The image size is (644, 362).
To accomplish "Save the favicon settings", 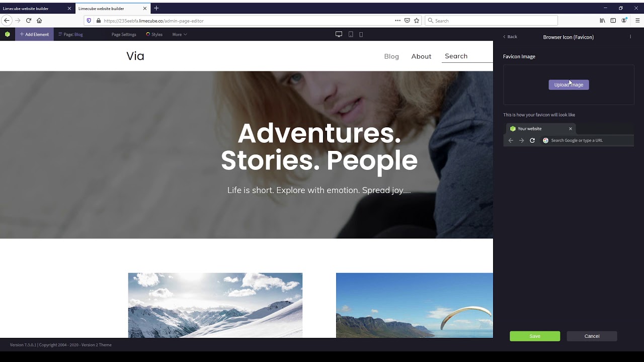I will click(x=535, y=336).
